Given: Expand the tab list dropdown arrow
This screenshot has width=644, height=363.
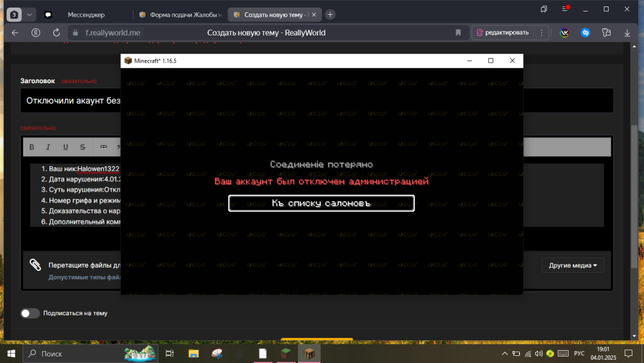Looking at the screenshot, I should coord(29,15).
